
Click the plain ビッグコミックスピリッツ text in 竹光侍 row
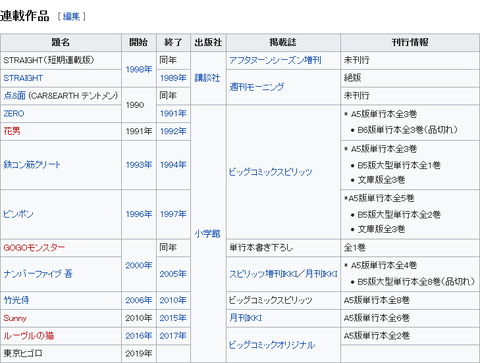270,300
